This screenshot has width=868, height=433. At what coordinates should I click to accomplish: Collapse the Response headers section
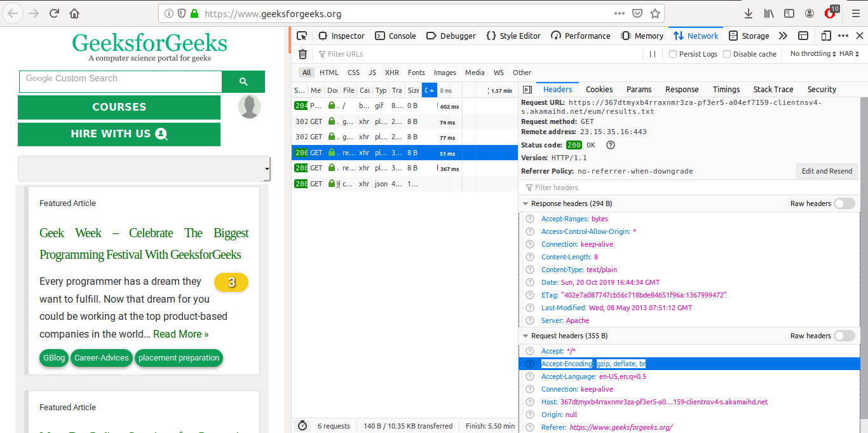point(526,203)
